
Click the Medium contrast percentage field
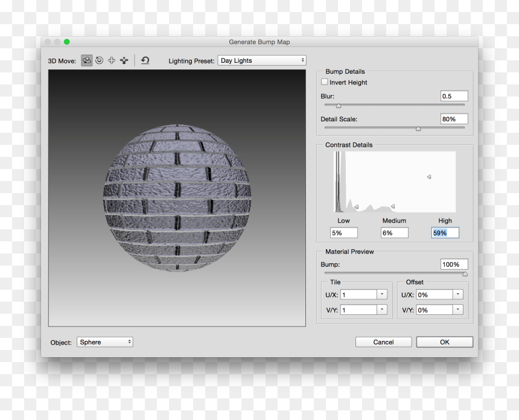point(394,233)
